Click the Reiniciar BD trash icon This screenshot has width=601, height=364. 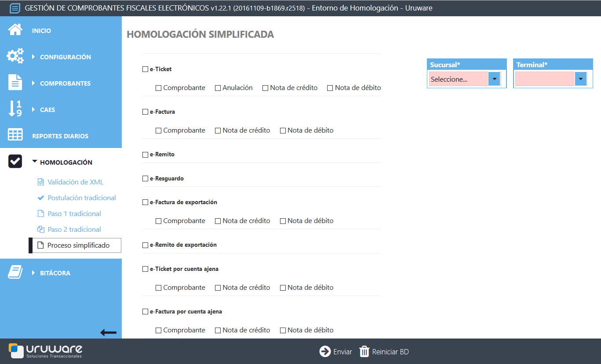(x=365, y=351)
